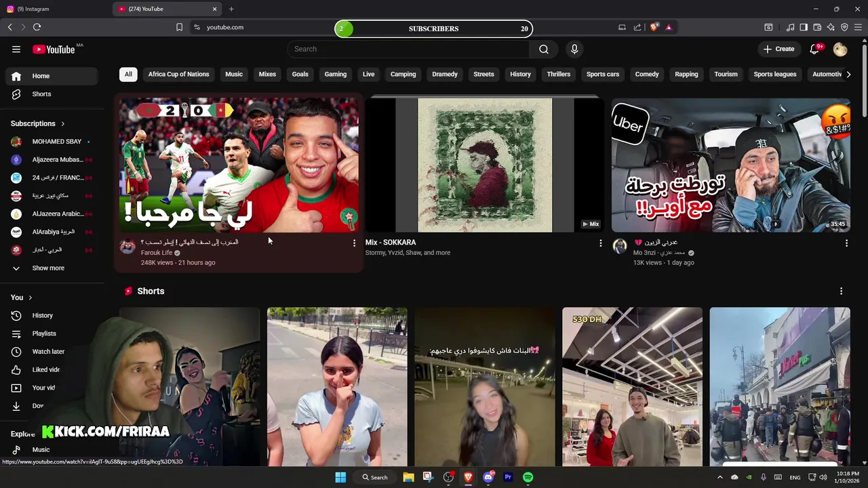Image resolution: width=868 pixels, height=488 pixels.
Task: Open more options for Mix - SOKKARA
Action: pos(600,243)
